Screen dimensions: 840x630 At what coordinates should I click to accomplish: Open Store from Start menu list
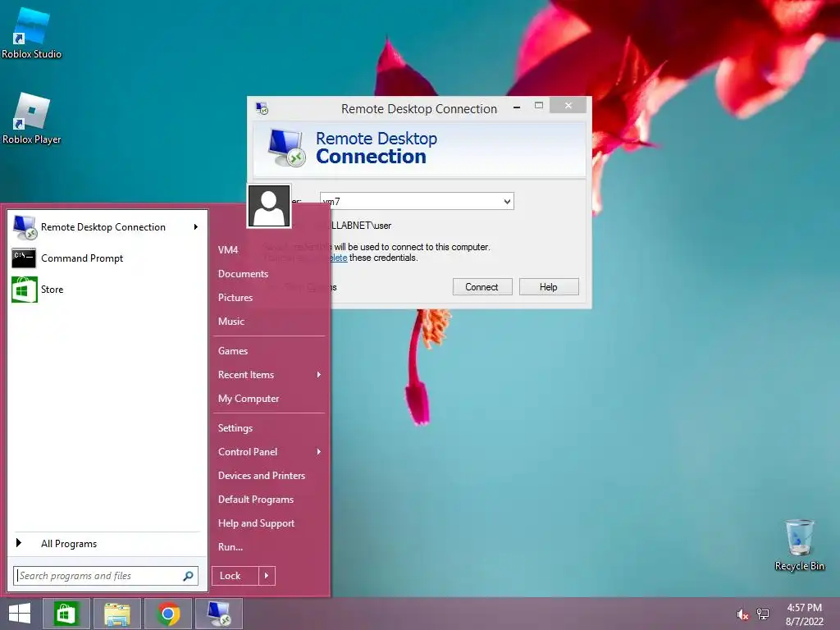(107, 290)
